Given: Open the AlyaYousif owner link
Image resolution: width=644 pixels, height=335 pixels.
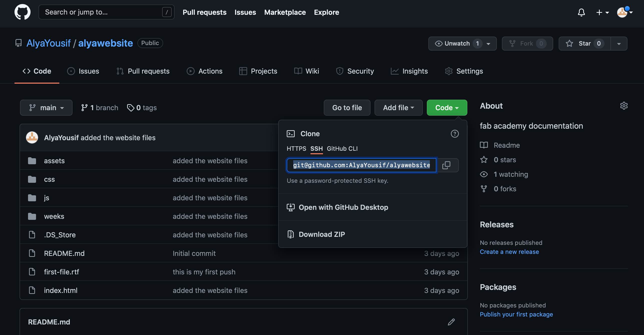Looking at the screenshot, I should coord(49,43).
